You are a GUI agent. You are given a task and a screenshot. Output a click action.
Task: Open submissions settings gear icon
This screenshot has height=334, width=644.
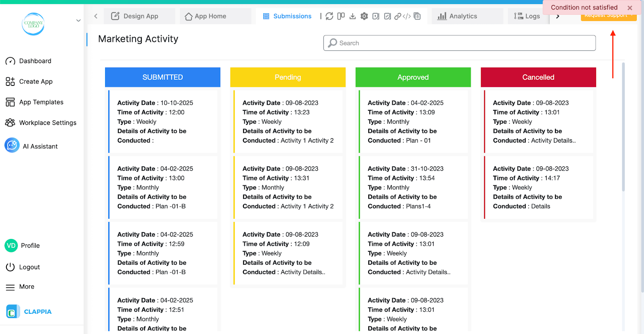[364, 16]
